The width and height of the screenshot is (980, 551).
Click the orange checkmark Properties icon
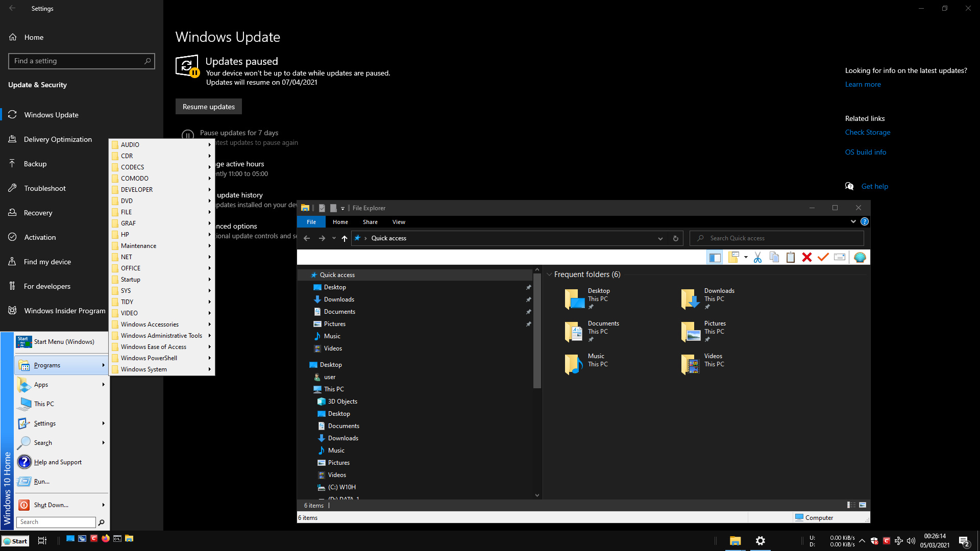click(x=823, y=258)
